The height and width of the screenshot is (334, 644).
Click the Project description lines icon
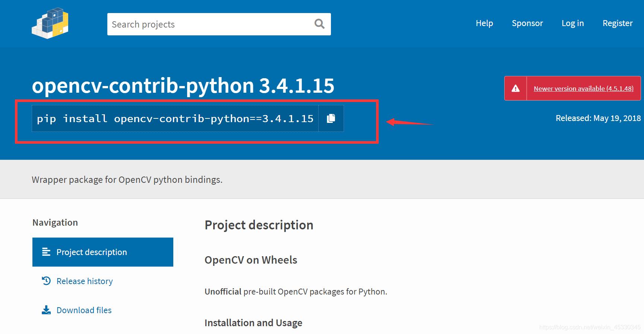[x=46, y=252]
